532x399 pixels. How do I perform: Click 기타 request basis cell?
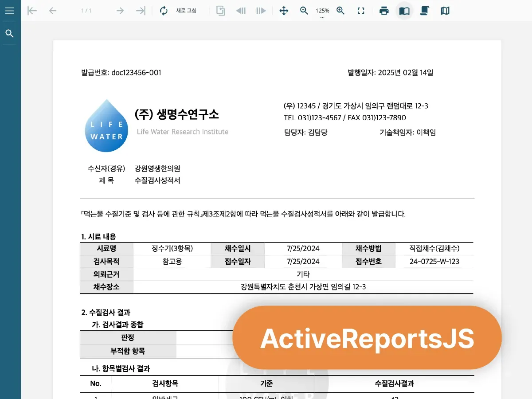coord(303,274)
